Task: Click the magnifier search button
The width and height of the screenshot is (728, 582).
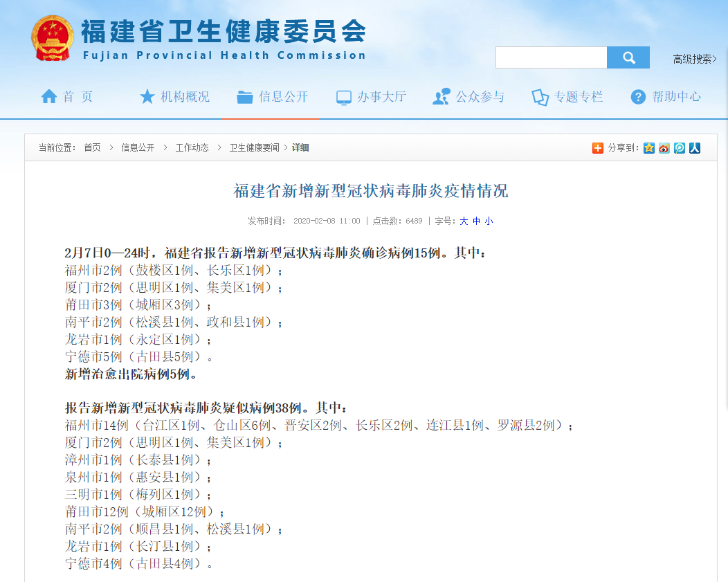Action: (x=628, y=57)
